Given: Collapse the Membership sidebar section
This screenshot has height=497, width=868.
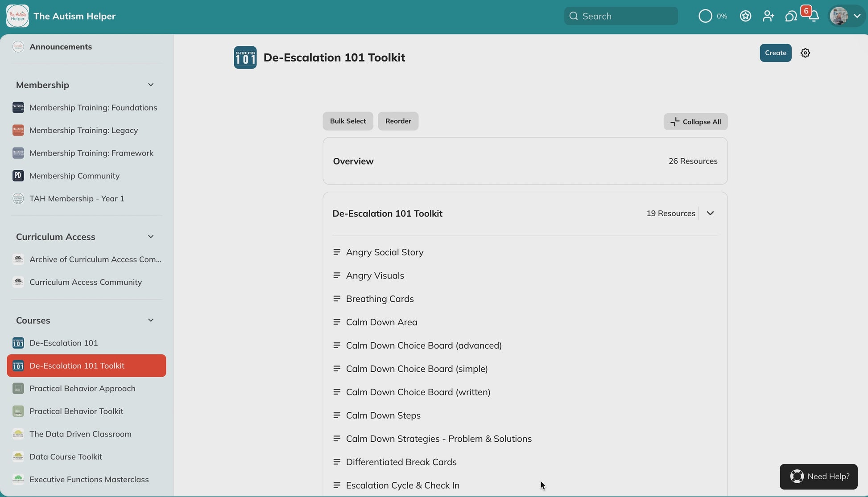Looking at the screenshot, I should [x=151, y=85].
